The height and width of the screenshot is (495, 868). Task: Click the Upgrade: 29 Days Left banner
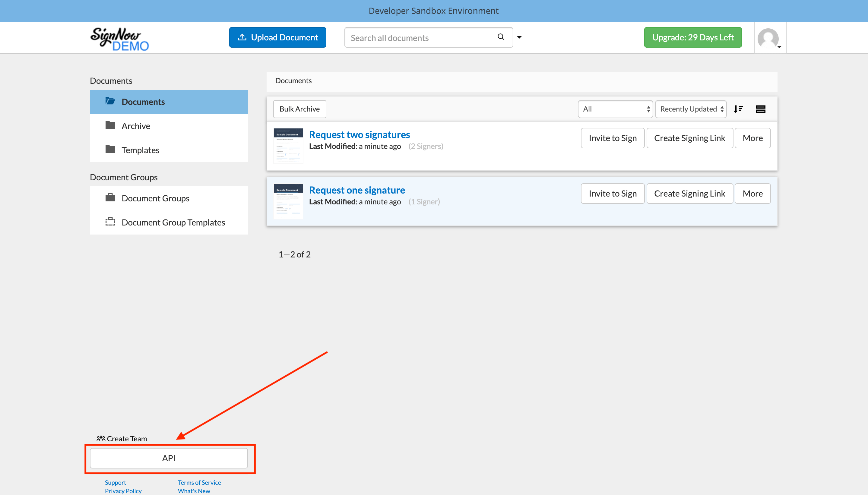[693, 37]
